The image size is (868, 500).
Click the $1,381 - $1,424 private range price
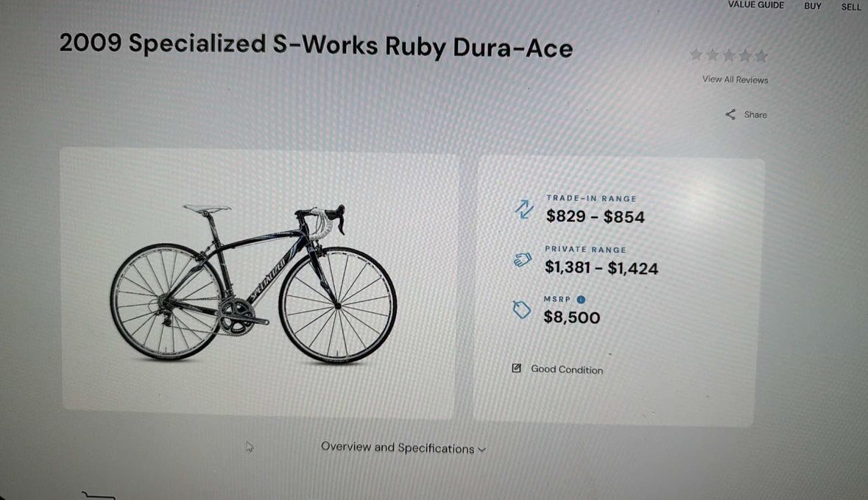(x=601, y=267)
